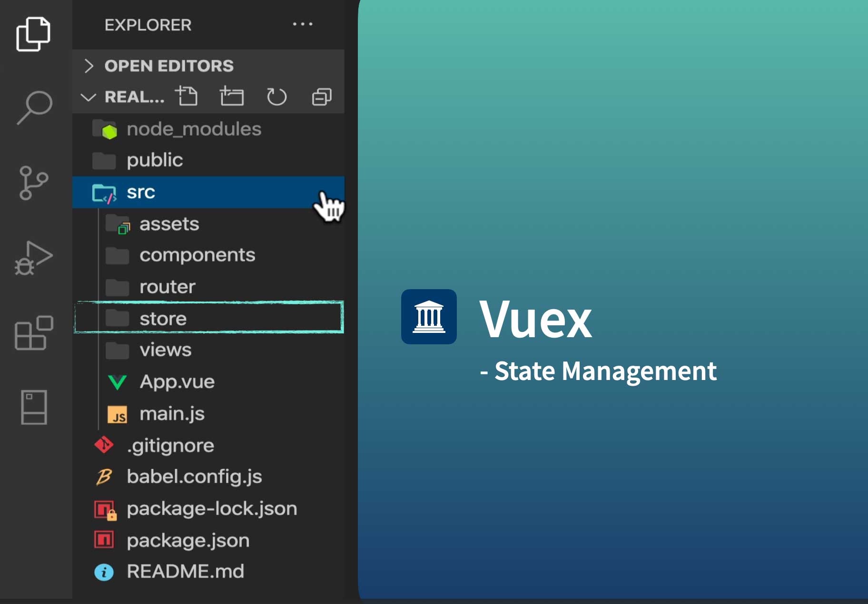
Task: Click the info icon beside README.md
Action: click(x=104, y=572)
